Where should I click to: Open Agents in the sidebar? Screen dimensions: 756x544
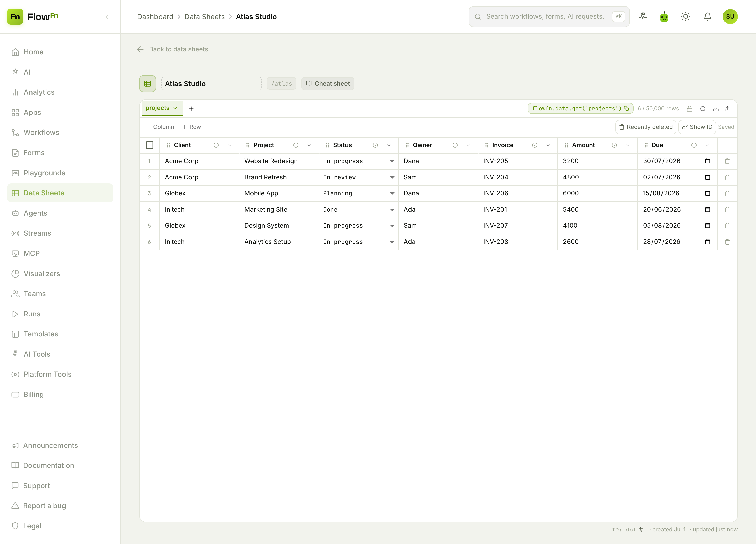point(60,213)
